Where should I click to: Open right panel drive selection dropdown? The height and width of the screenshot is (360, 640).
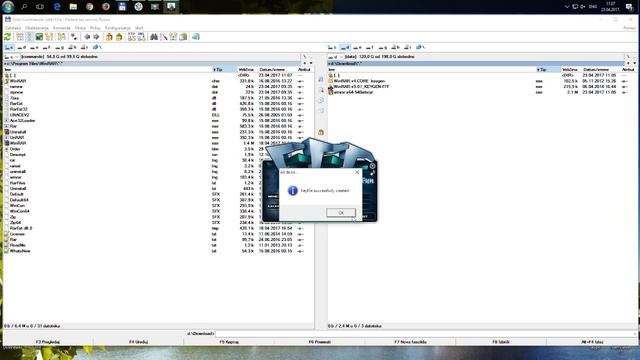(336, 57)
